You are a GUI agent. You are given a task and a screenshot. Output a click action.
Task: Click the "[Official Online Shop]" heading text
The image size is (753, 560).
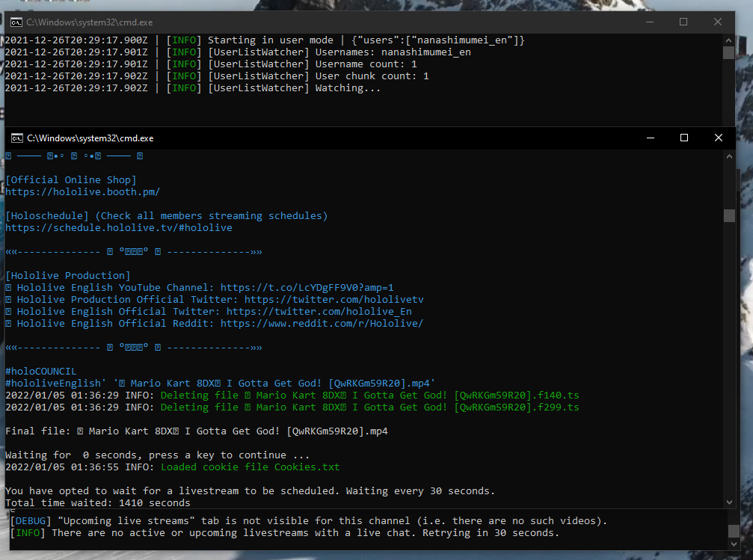click(71, 179)
